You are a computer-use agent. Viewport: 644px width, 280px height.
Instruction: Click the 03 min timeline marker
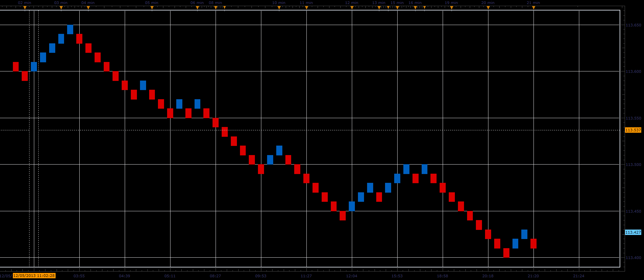coord(61,7)
